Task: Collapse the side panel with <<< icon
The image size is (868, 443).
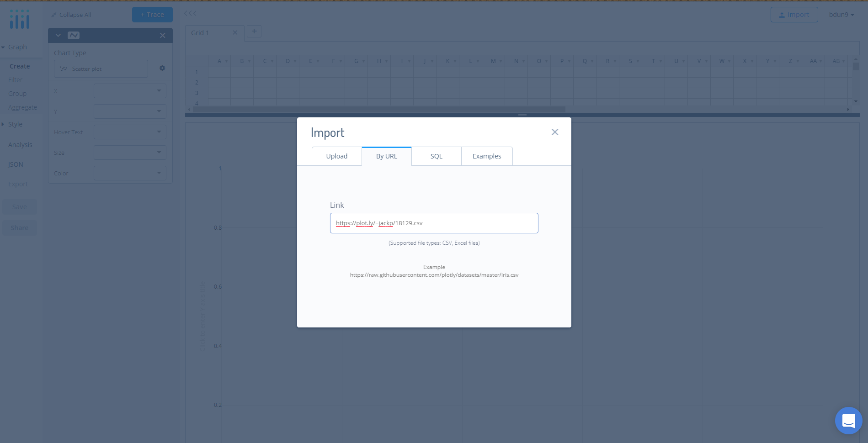Action: click(x=190, y=13)
